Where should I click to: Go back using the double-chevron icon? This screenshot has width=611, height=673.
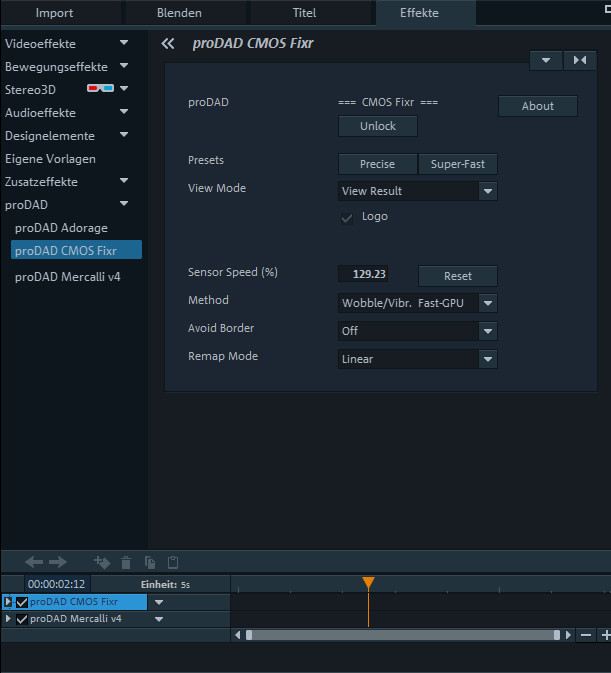pyautogui.click(x=168, y=43)
